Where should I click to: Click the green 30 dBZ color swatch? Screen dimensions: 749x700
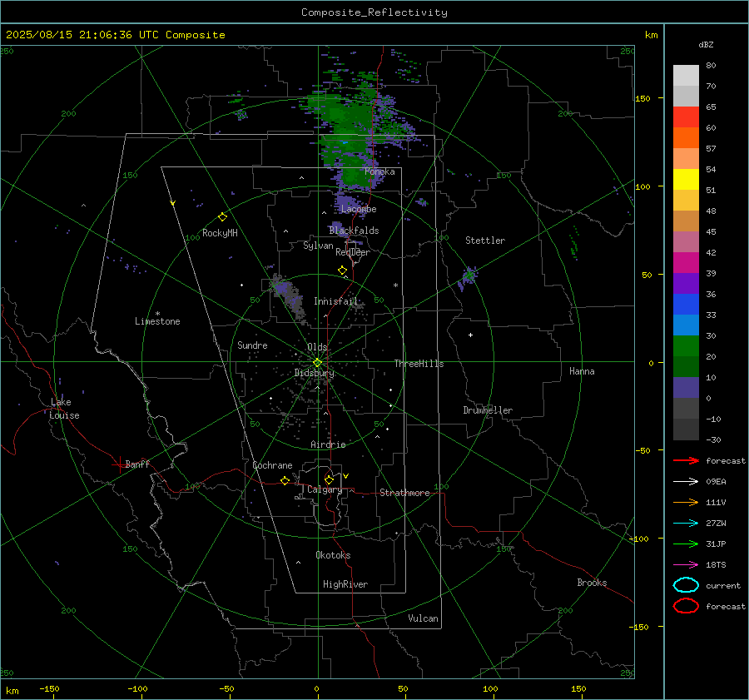click(686, 345)
